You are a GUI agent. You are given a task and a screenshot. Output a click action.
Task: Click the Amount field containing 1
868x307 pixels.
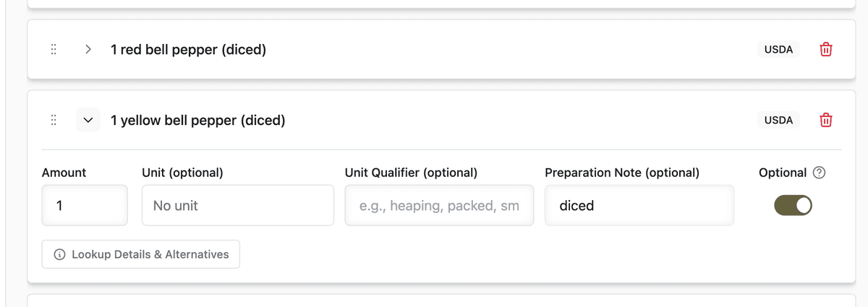pyautogui.click(x=85, y=205)
